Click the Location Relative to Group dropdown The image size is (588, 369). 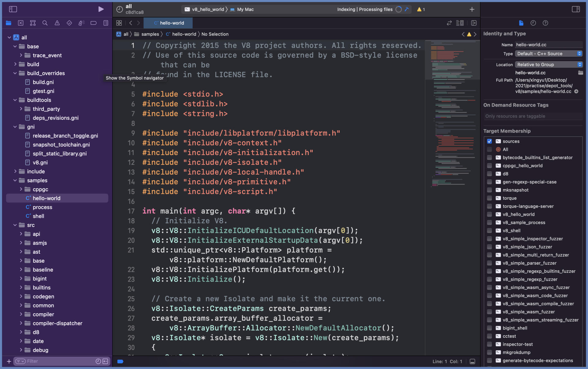click(x=548, y=64)
